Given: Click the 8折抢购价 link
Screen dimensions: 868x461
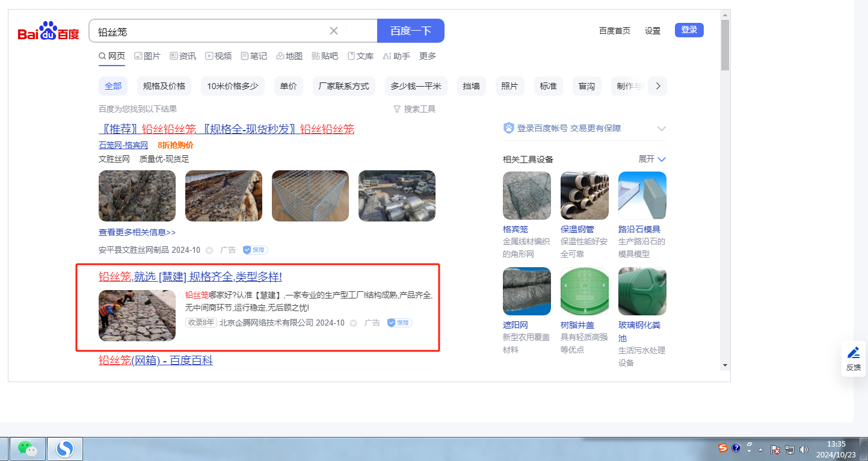Looking at the screenshot, I should pos(176,145).
